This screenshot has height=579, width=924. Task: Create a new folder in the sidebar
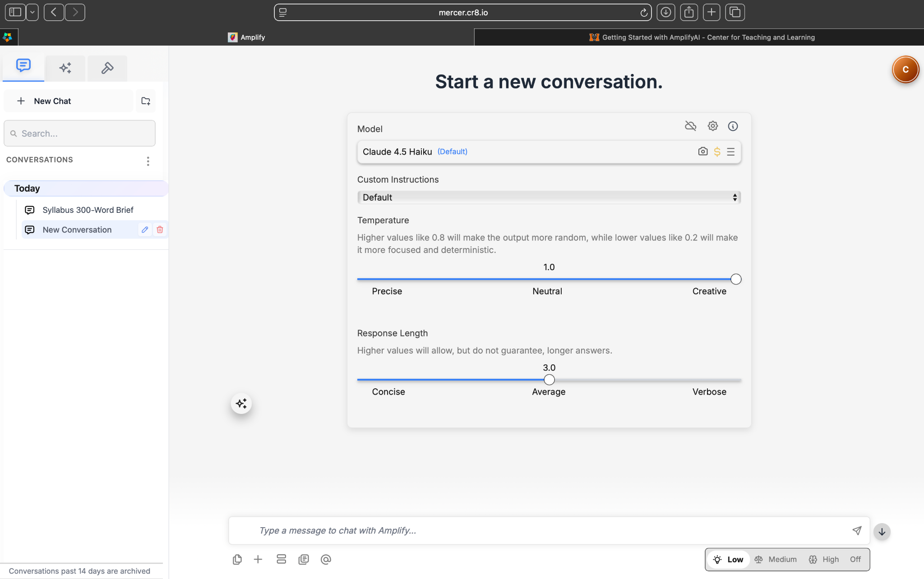(146, 101)
